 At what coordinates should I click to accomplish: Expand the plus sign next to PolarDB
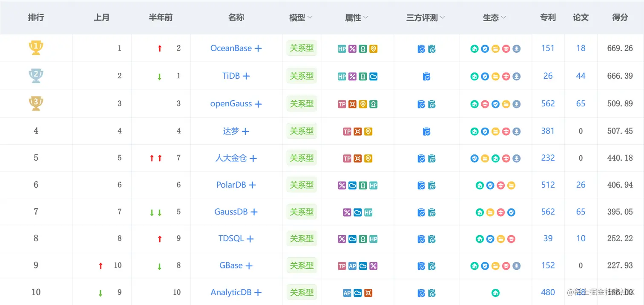point(252,185)
